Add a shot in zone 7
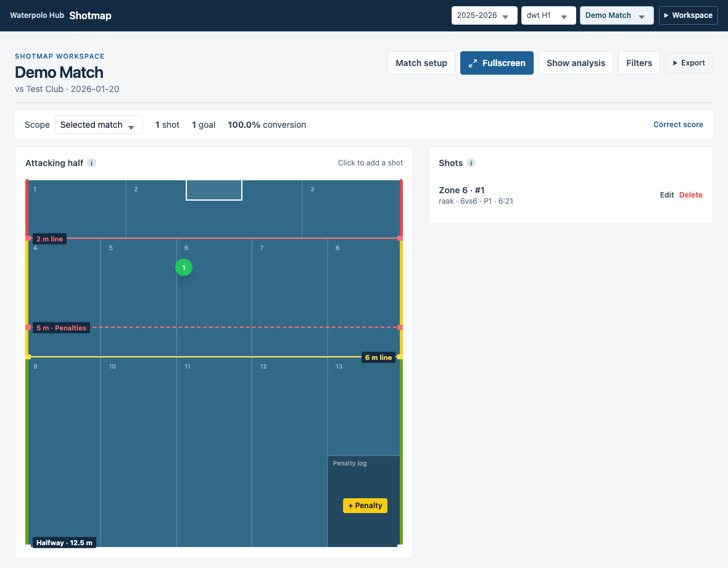Viewport: 728px width, 568px height. (290, 297)
